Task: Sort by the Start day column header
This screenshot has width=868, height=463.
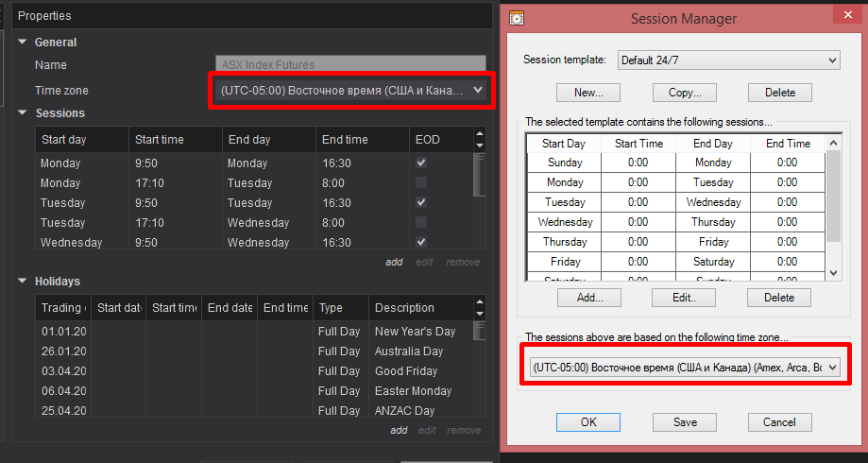Action: [x=82, y=140]
